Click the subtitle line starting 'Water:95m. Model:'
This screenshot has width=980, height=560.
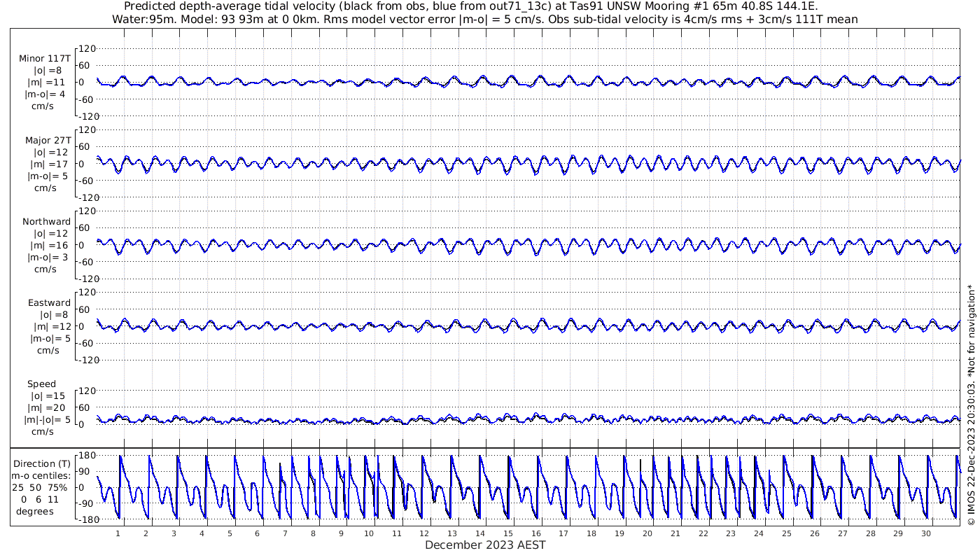484,19
